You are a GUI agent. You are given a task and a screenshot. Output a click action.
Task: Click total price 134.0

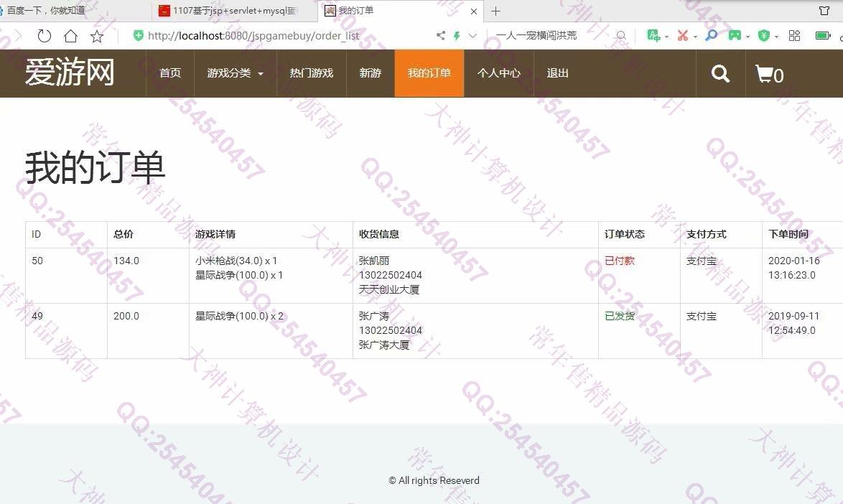126,261
